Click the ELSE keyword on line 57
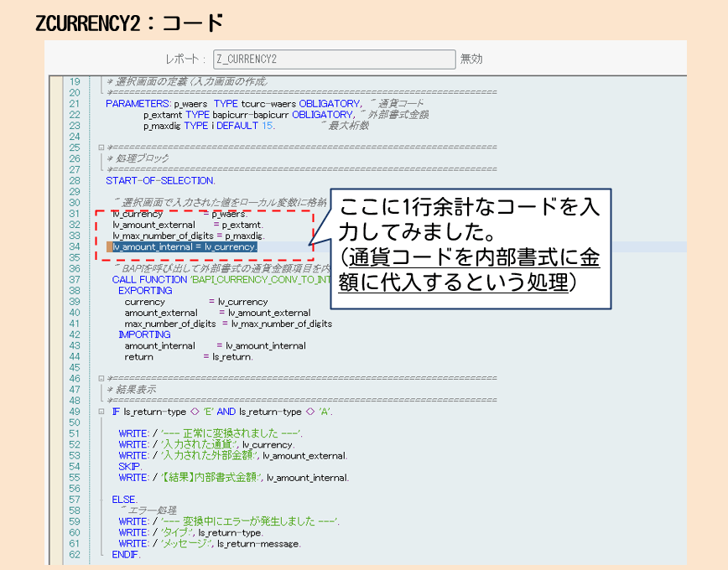 click(124, 500)
